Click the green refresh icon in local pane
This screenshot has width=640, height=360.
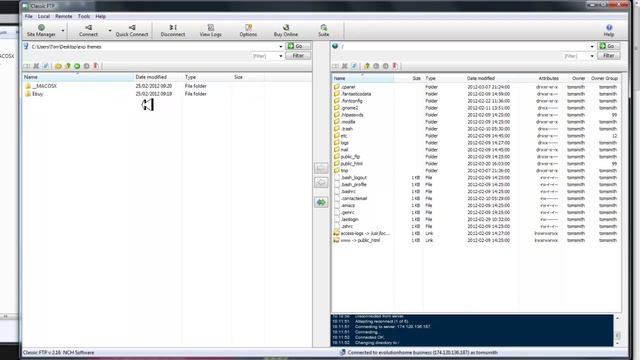tap(77, 66)
